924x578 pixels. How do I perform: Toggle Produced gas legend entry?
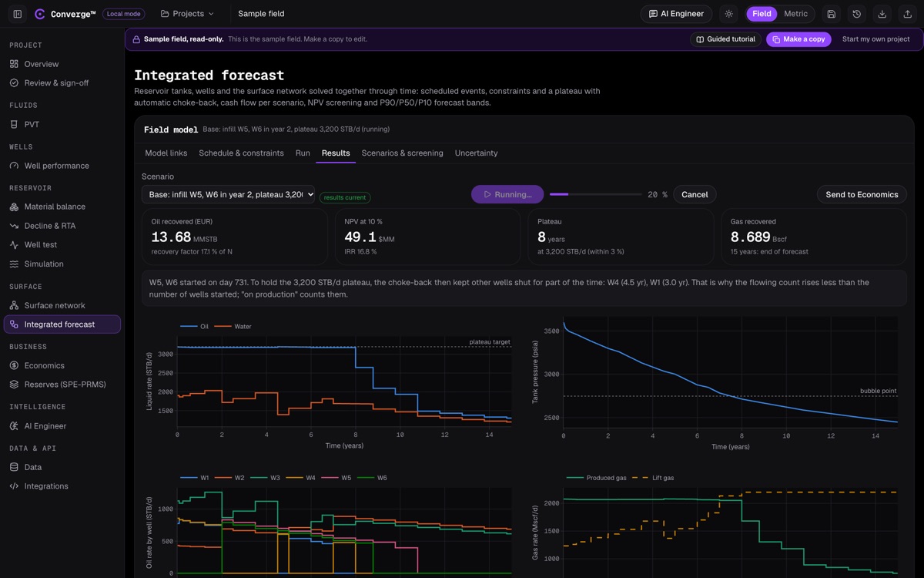pyautogui.click(x=597, y=478)
